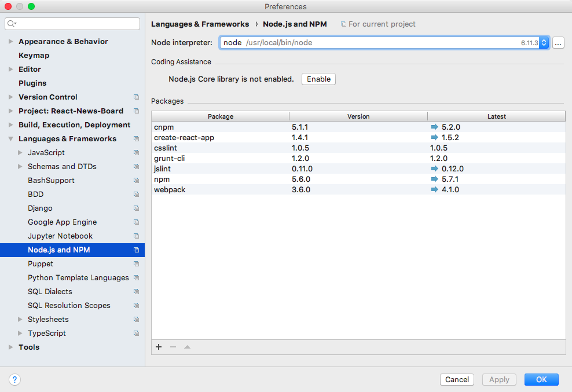Click the OK button

(x=541, y=380)
